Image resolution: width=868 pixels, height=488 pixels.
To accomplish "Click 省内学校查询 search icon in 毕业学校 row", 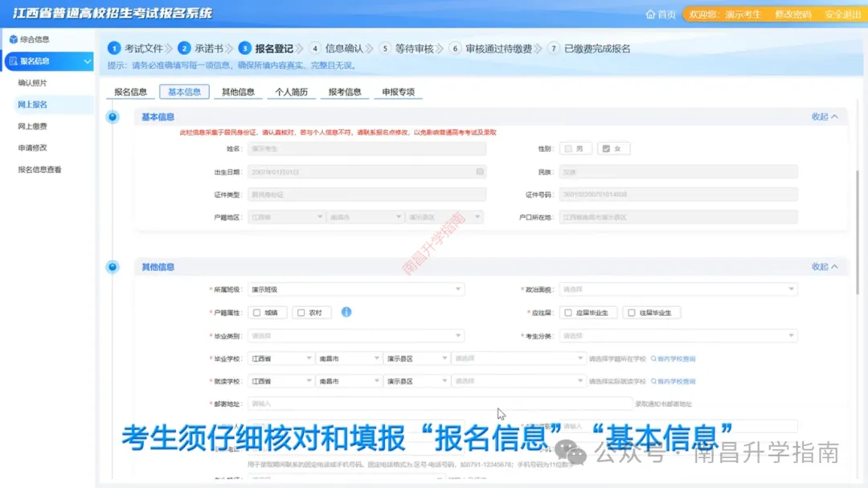I will (x=653, y=359).
